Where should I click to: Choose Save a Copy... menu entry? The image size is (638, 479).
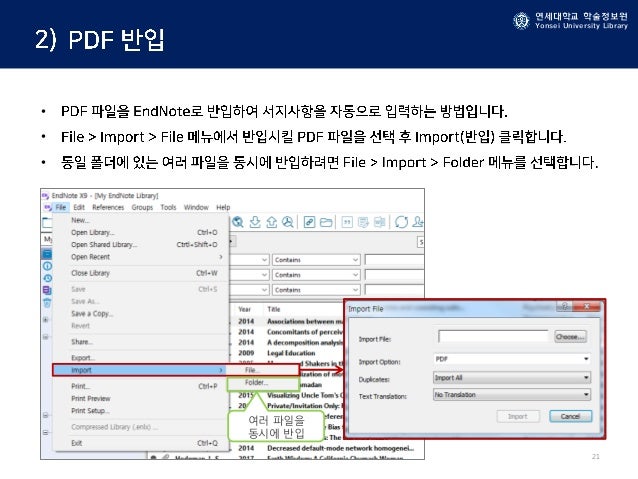pos(141,314)
